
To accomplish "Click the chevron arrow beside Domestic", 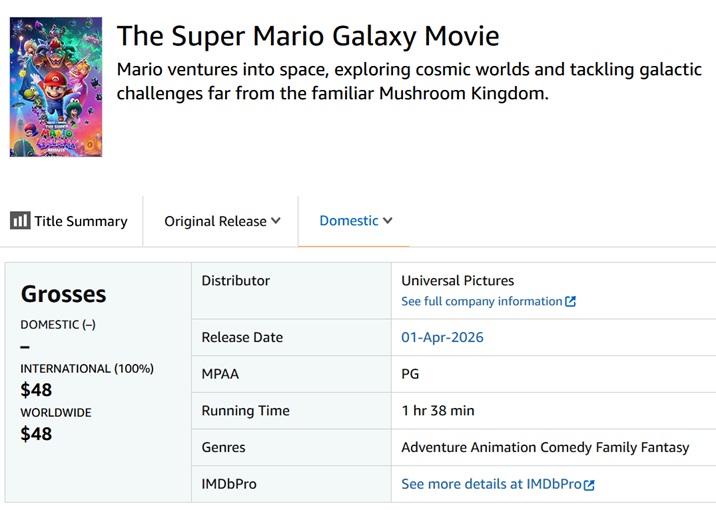I will (x=387, y=221).
